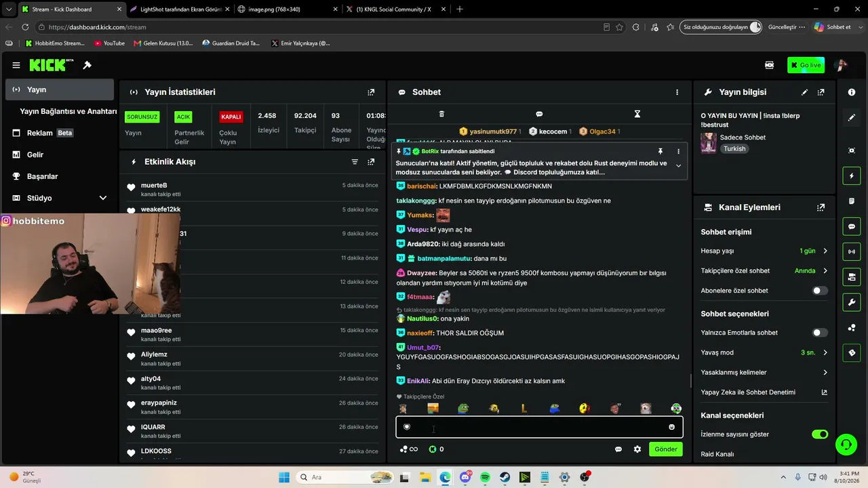Click the trash icon in chat toolbar

click(x=441, y=114)
